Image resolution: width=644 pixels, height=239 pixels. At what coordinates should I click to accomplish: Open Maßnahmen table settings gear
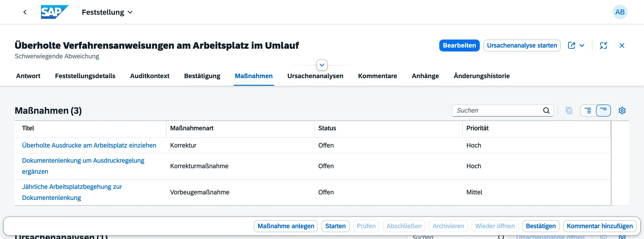[622, 110]
